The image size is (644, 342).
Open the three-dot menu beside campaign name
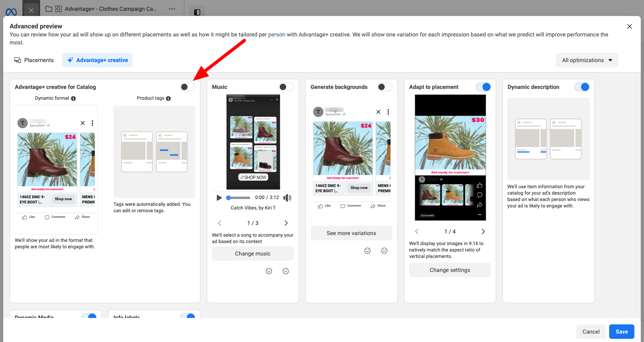coord(172,9)
